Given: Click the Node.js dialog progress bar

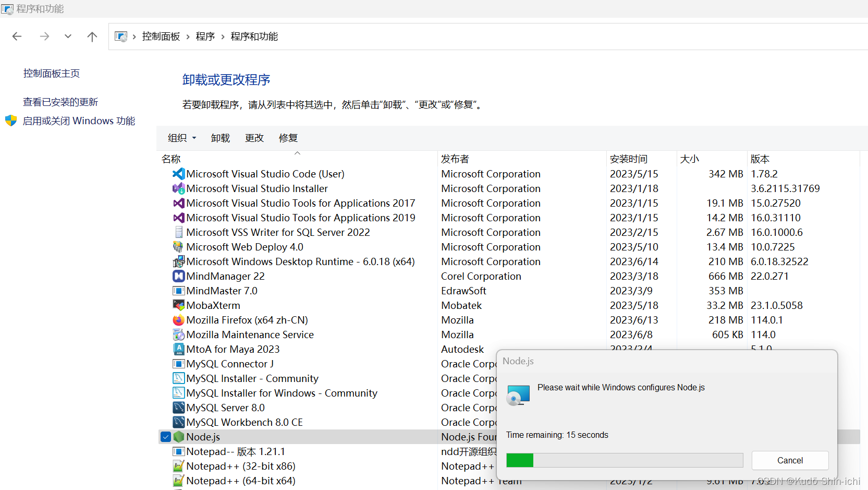Looking at the screenshot, I should (625, 460).
